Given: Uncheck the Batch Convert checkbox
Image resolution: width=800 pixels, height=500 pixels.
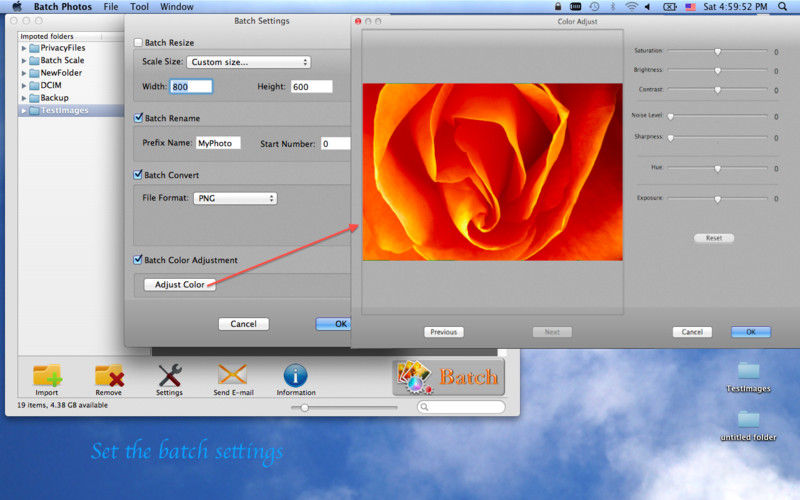Looking at the screenshot, I should (138, 174).
